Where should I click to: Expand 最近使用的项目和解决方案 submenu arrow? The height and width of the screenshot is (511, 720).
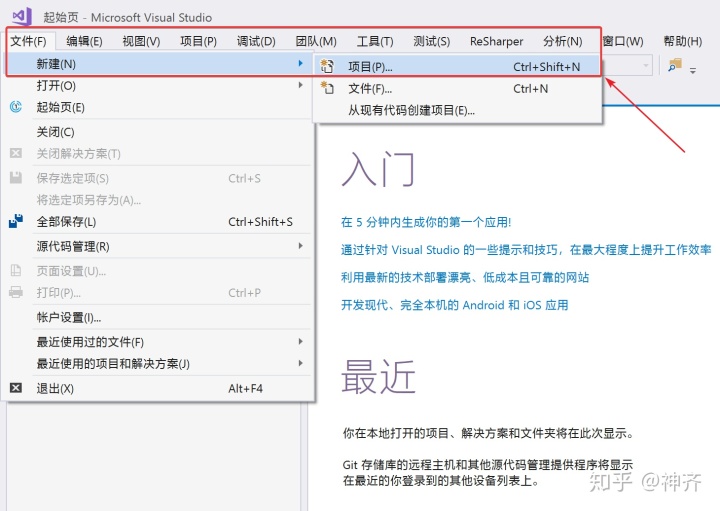(x=300, y=363)
